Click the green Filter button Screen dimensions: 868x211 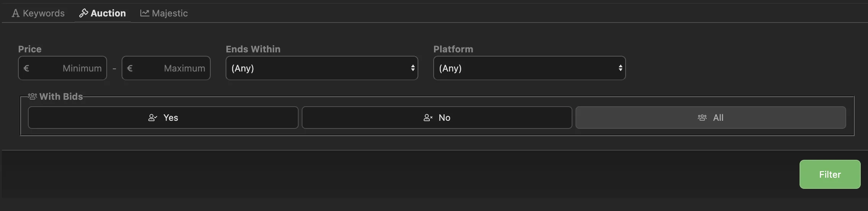[x=830, y=174]
